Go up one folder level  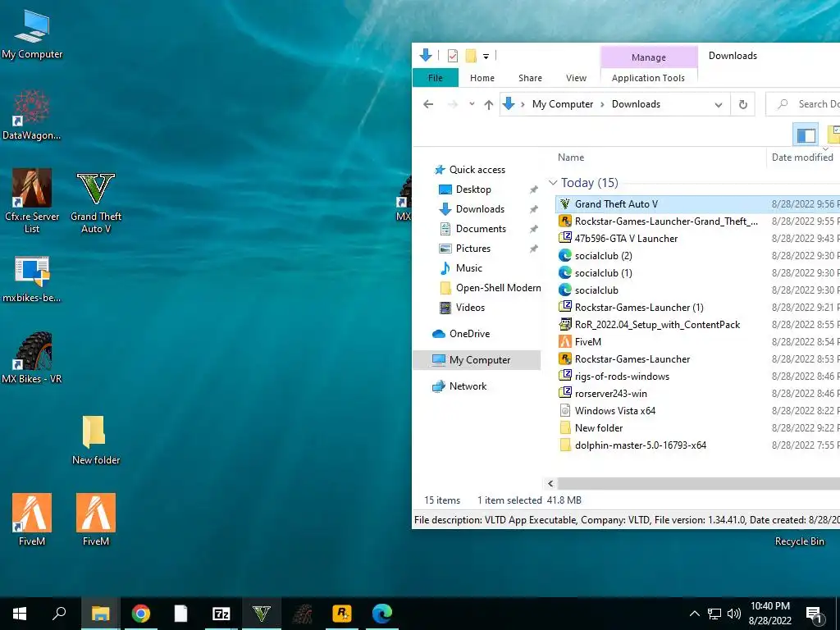[489, 104]
